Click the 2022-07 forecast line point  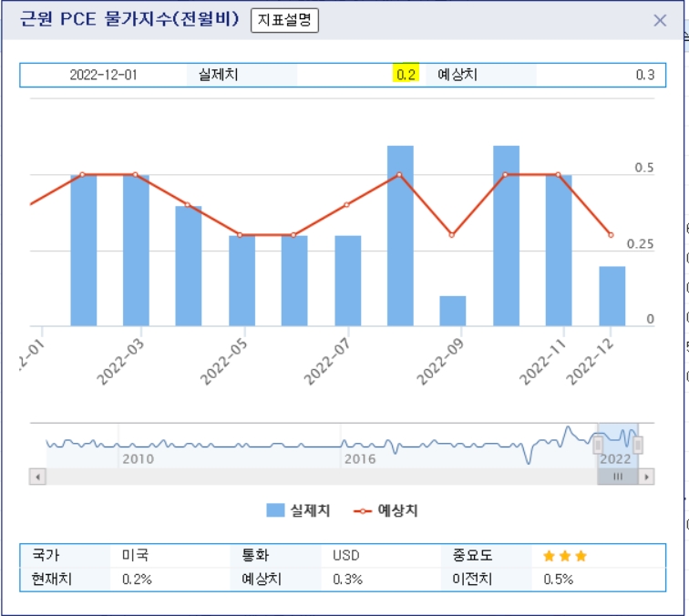[346, 205]
